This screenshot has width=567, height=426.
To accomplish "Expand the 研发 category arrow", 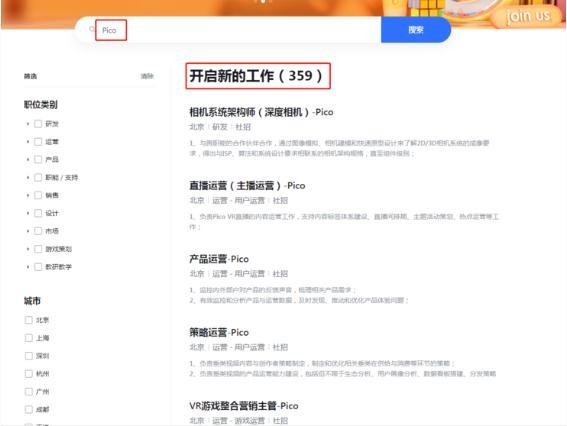I will [28, 124].
